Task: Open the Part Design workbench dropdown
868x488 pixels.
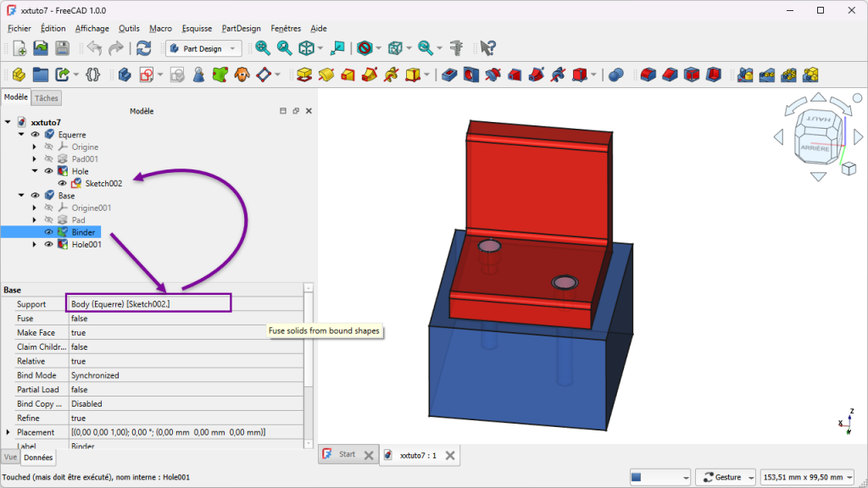Action: pos(203,49)
